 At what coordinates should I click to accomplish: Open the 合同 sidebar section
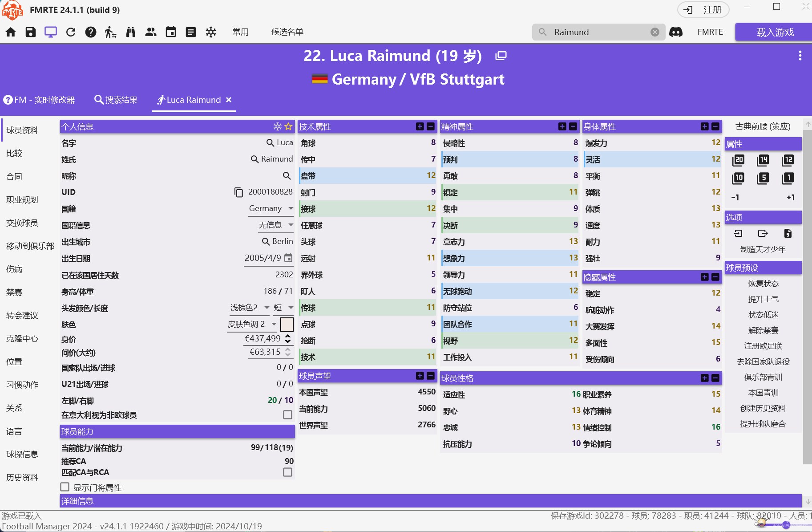(14, 176)
